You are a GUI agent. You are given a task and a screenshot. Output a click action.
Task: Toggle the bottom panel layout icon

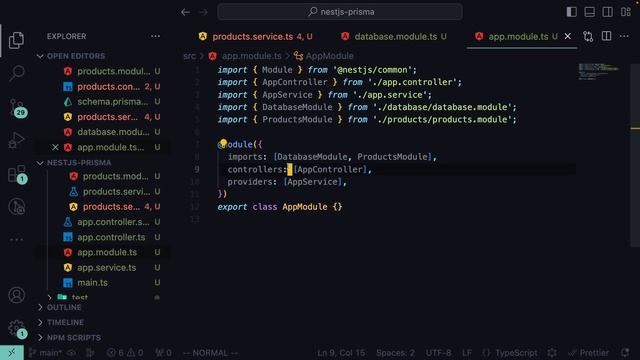click(x=589, y=12)
